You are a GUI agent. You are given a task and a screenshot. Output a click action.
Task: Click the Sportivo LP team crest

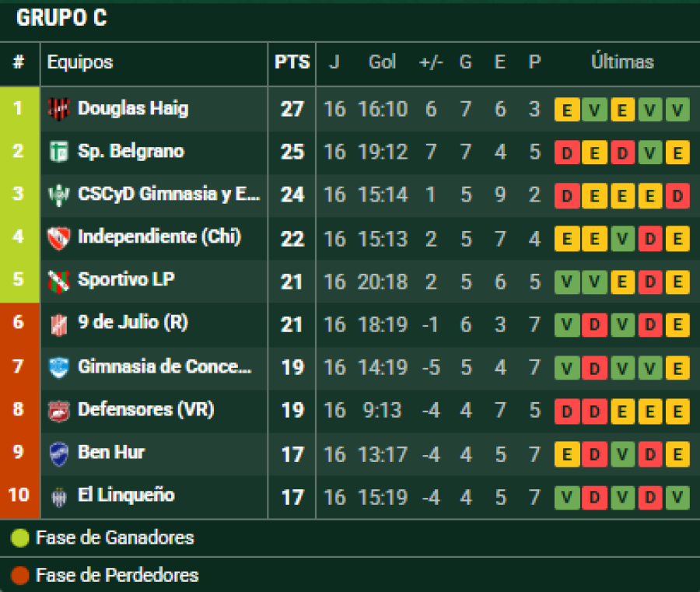[x=58, y=280]
